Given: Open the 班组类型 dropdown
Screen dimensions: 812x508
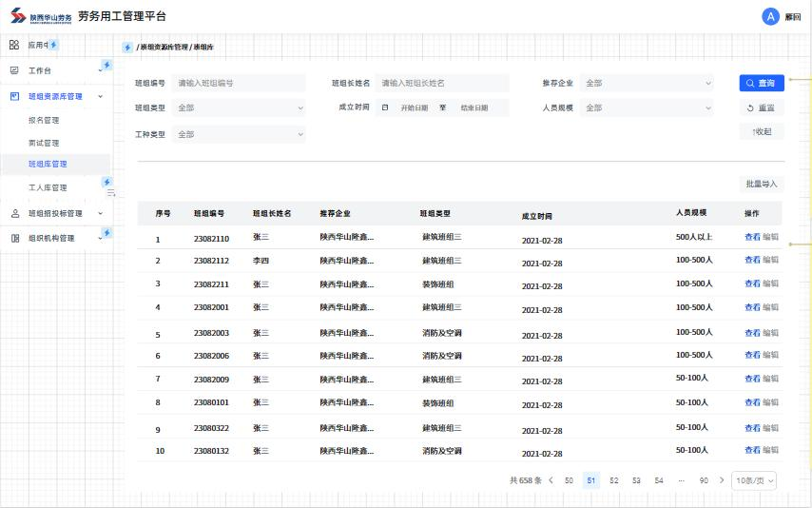Looking at the screenshot, I should click(240, 108).
